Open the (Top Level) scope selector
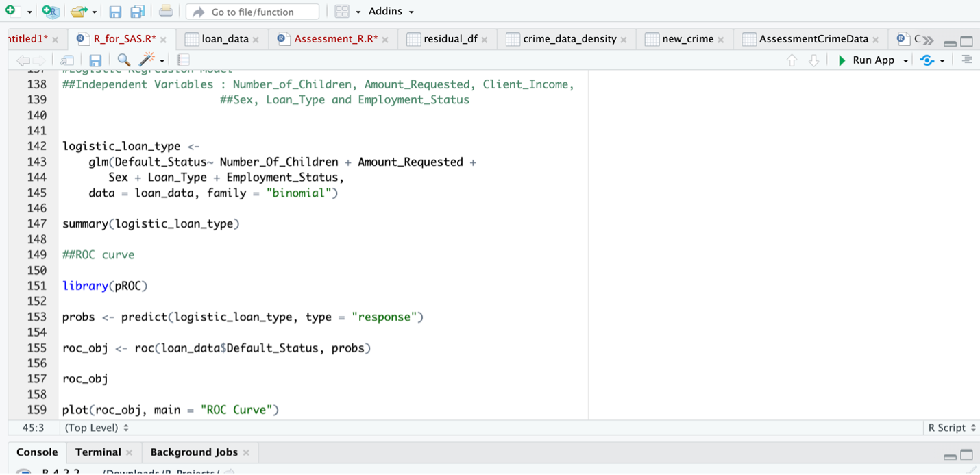 [97, 428]
